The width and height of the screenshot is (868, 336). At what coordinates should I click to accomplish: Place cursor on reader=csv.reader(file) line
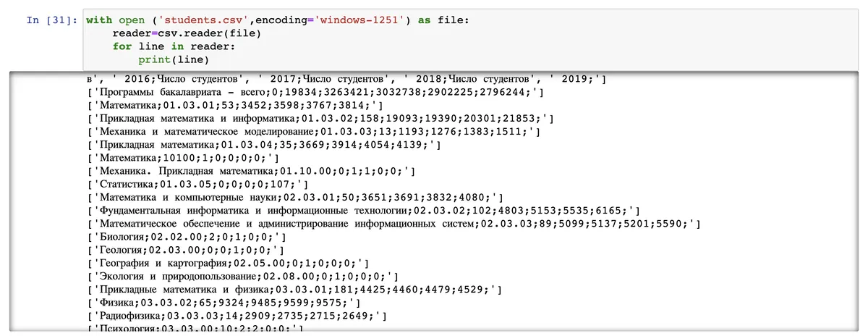187,33
